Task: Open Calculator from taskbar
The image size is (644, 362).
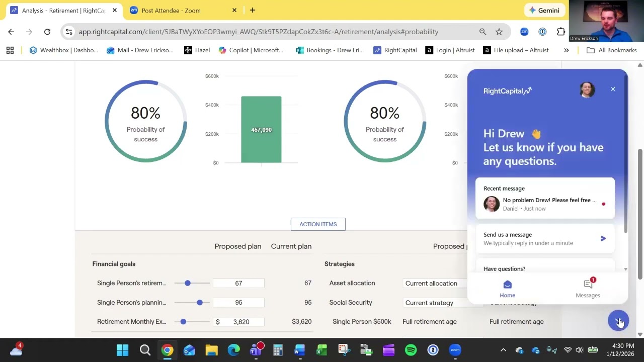Action: coord(278,350)
